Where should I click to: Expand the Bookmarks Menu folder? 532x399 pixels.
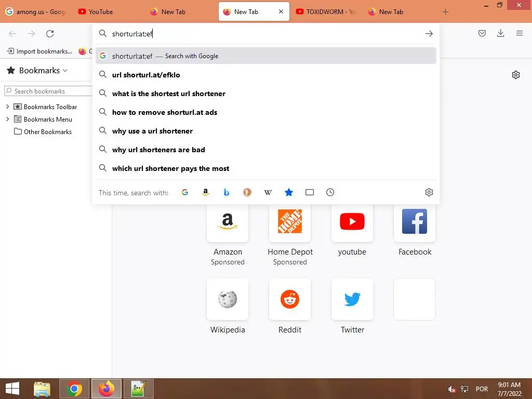point(7,119)
